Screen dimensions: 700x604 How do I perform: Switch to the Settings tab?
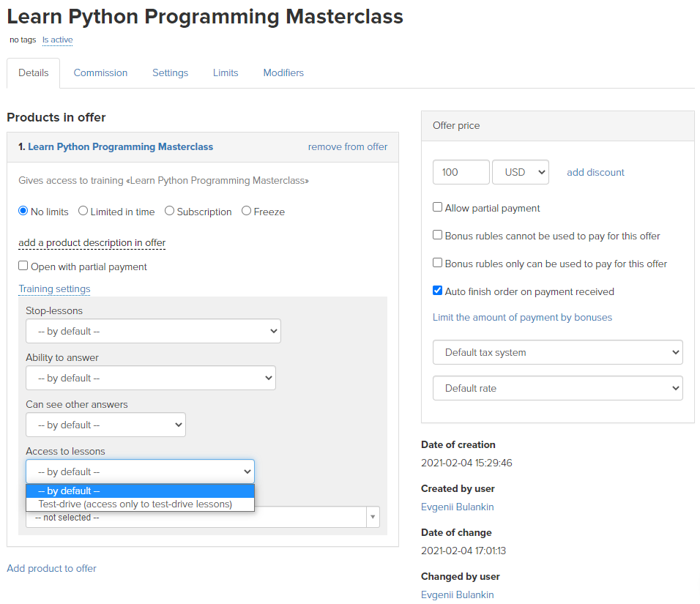pyautogui.click(x=170, y=72)
